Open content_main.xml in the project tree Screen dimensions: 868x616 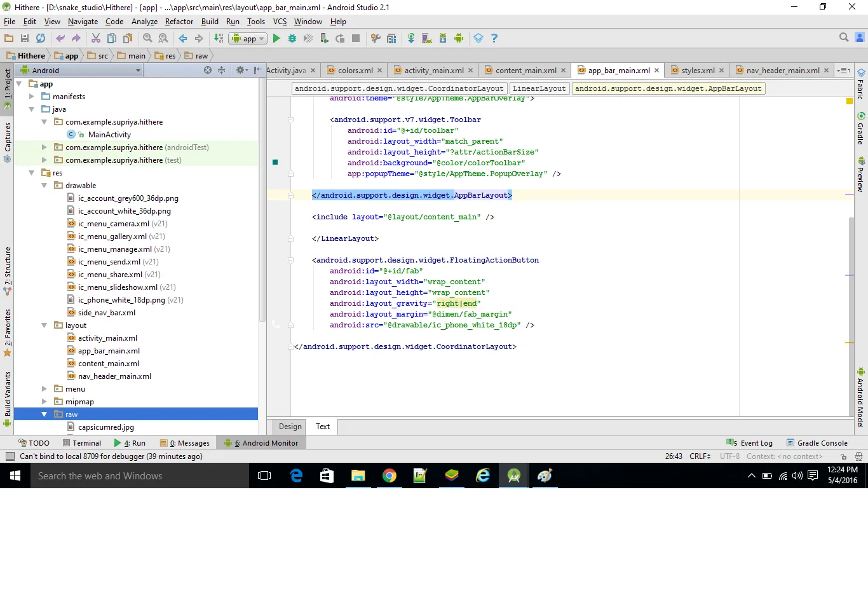108,364
